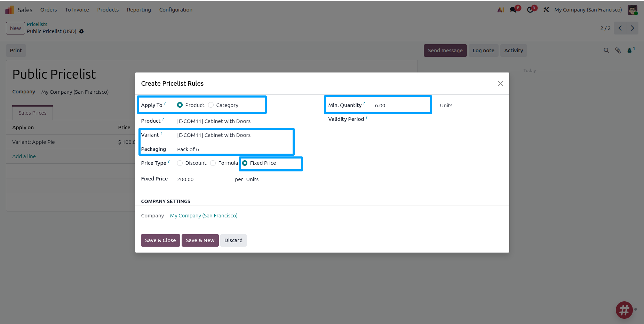This screenshot has width=644, height=324.
Task: Open the Sales app home icon
Action: coord(9,9)
